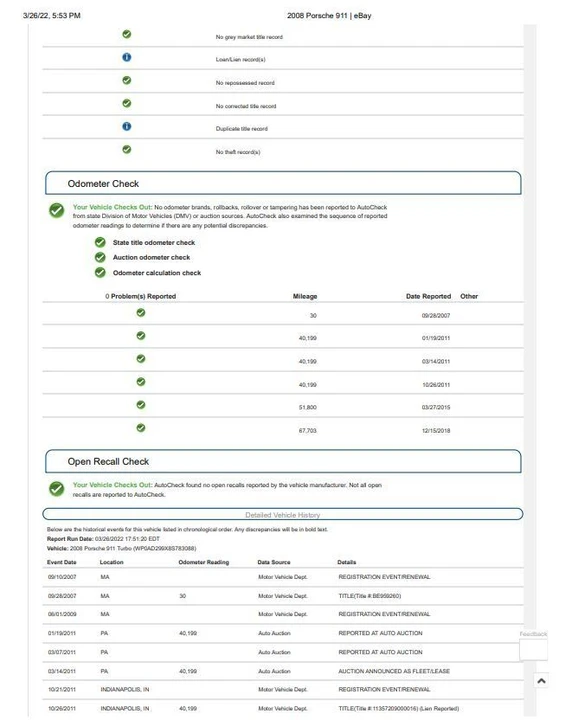Click the 03/07/2011 event date
This screenshot has height=720, width=572.
[x=62, y=652]
